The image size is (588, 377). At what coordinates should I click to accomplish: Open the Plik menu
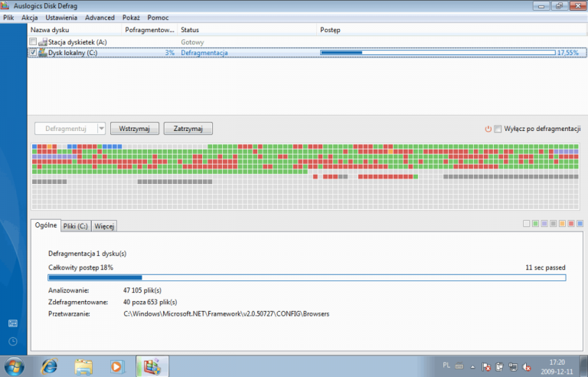coord(8,18)
